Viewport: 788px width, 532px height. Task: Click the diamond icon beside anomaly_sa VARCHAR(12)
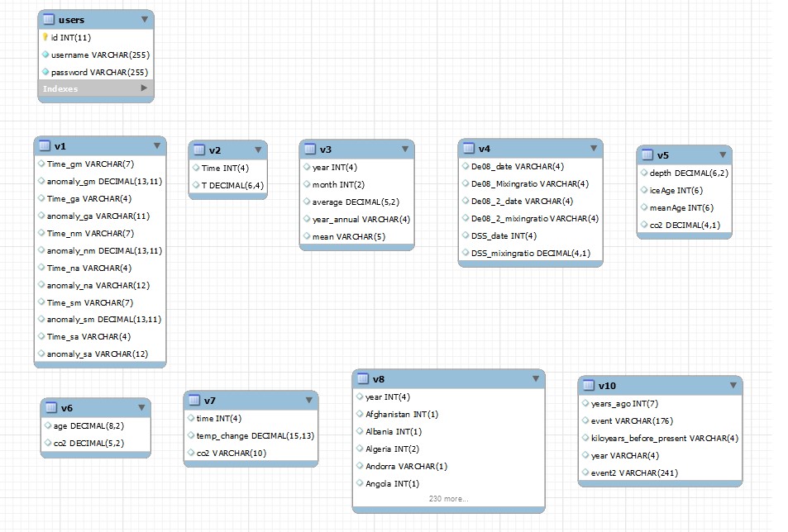[41, 354]
